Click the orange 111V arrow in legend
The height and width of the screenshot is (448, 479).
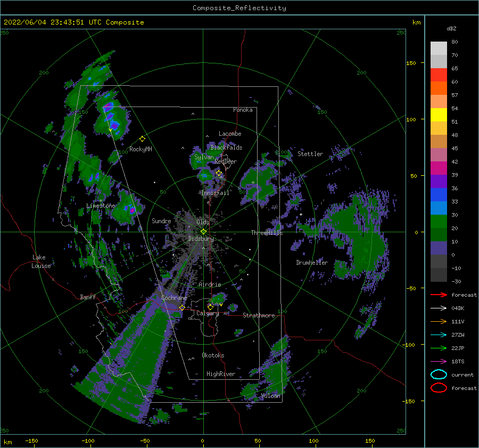pos(439,321)
